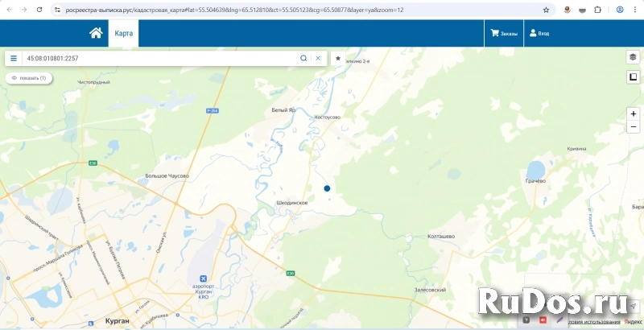Click the blue marker on the map
Screen dimensions: 644x330
(327, 188)
